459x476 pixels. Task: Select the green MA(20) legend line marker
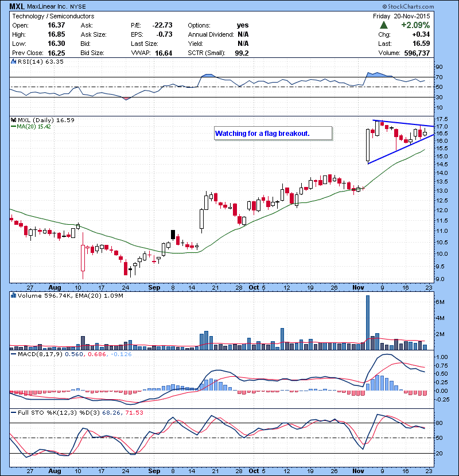coord(13,127)
